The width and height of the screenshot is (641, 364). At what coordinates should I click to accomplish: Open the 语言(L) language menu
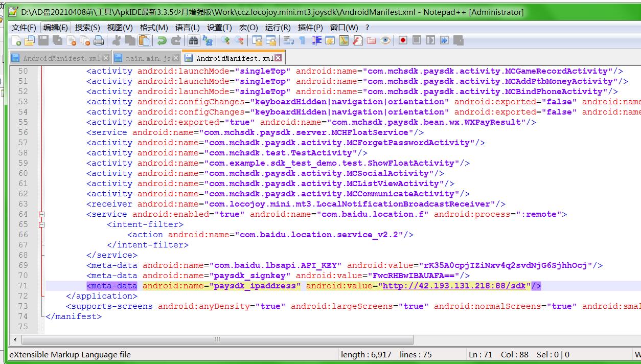[x=187, y=28]
